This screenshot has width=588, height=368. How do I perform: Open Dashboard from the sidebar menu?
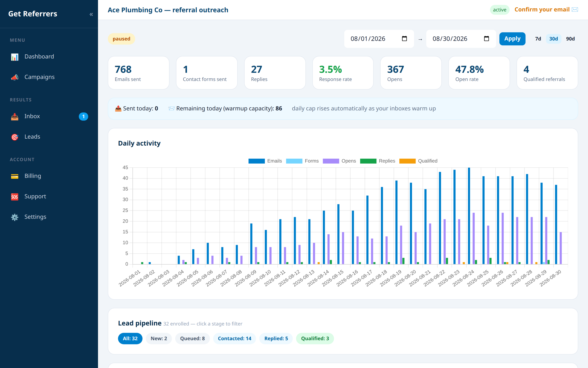pyautogui.click(x=49, y=56)
